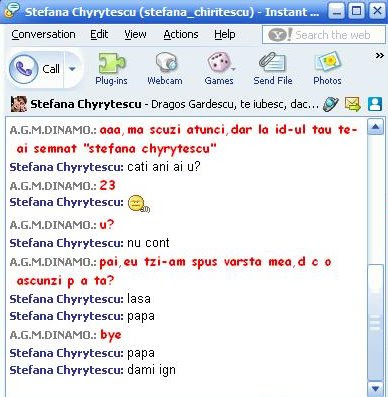Minimize the instant message window

click(336, 12)
